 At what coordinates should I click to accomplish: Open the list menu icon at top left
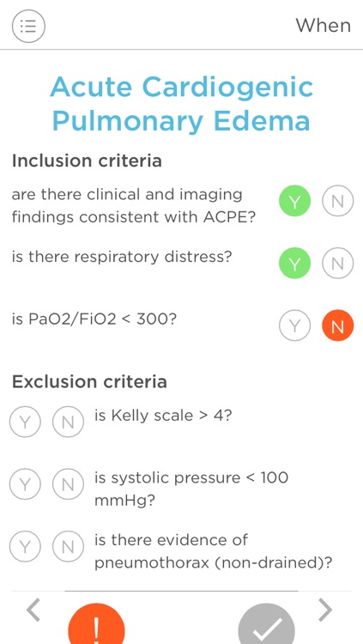coord(28,26)
